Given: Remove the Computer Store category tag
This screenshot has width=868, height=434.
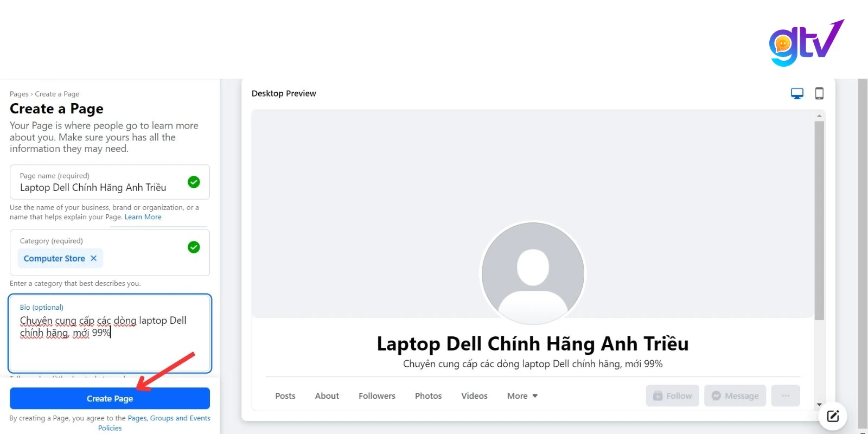Looking at the screenshot, I should tap(94, 258).
